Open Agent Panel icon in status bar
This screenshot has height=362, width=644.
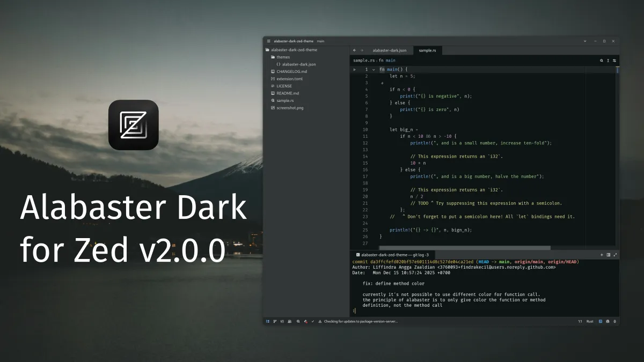[x=608, y=321]
